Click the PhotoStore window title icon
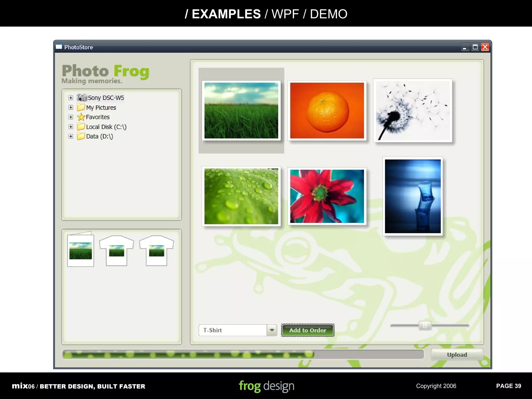Viewport: 532px width, 399px height. [59, 47]
